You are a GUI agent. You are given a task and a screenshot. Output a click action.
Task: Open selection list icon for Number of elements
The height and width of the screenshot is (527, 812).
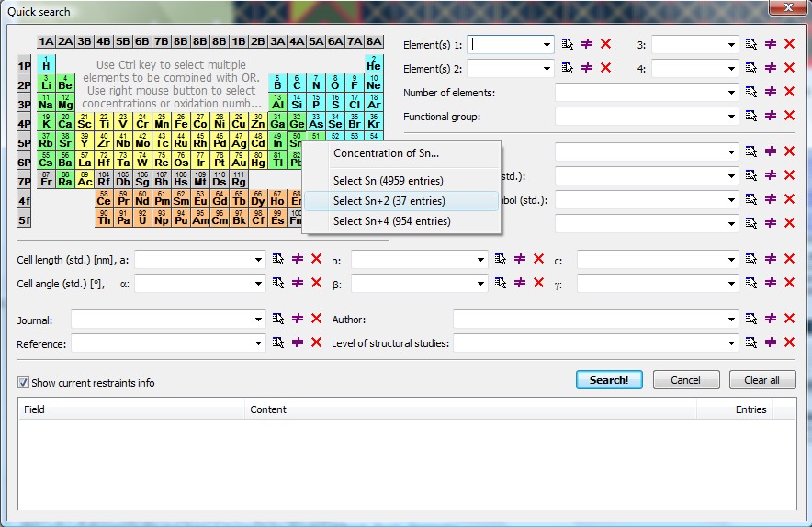click(x=751, y=92)
